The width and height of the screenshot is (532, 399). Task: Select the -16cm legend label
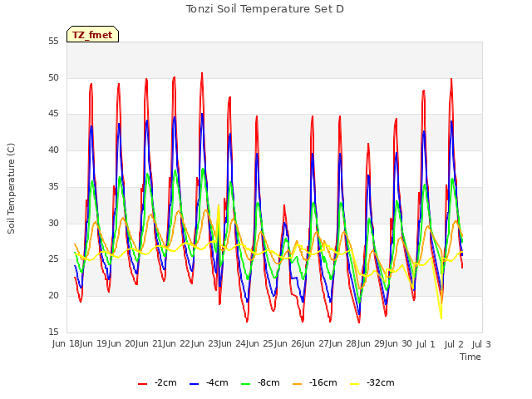(x=323, y=382)
